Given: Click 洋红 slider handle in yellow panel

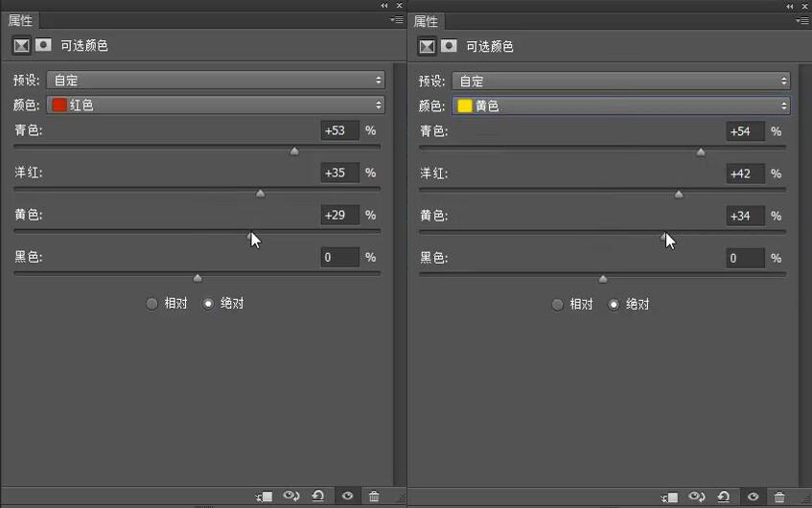Looking at the screenshot, I should point(679,195).
